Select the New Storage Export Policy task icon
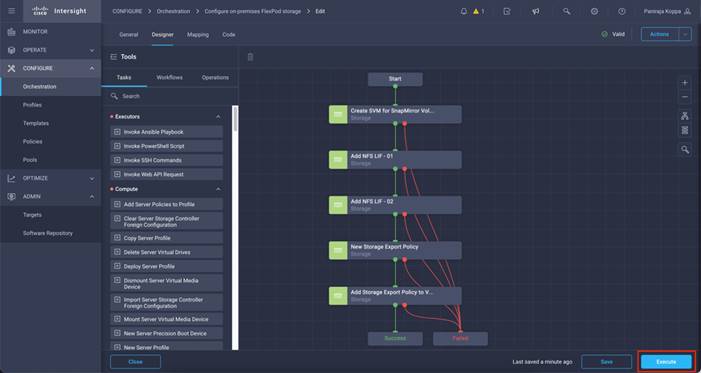This screenshot has width=701, height=373. click(x=338, y=250)
